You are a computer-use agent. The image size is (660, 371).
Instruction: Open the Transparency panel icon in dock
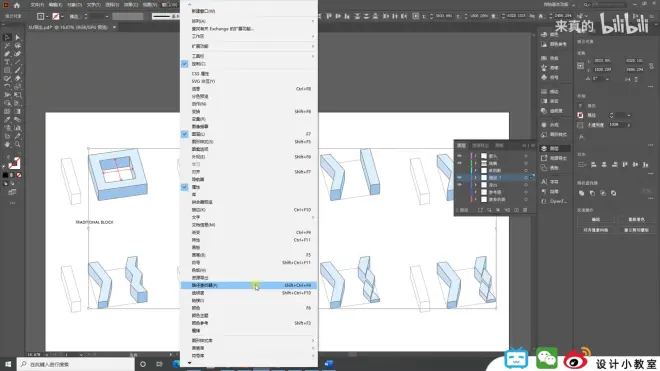(x=544, y=111)
